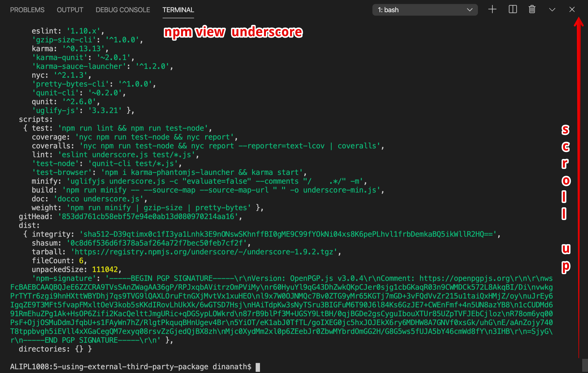Click the 'directories: {}' output line
Screen dimensions: 588x373
[x=55, y=349]
